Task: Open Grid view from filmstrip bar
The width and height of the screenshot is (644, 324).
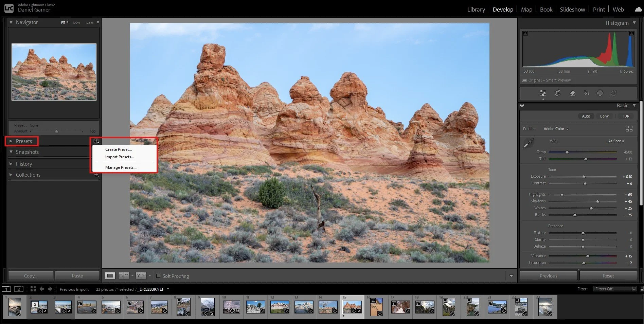Action: [33, 289]
